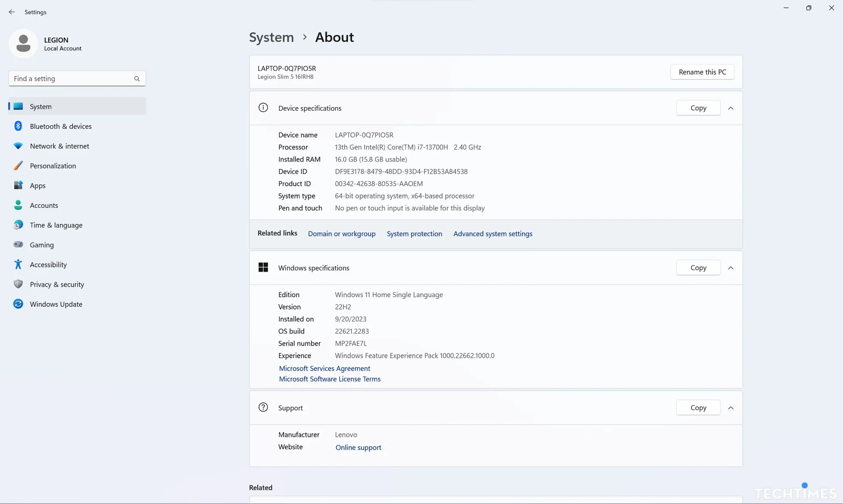Open System protection link
The width and height of the screenshot is (843, 504).
coord(414,234)
